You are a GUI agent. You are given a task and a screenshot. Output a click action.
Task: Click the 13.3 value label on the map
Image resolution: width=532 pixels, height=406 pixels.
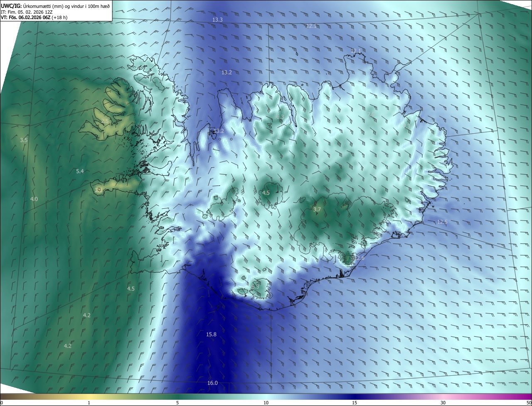point(217,20)
